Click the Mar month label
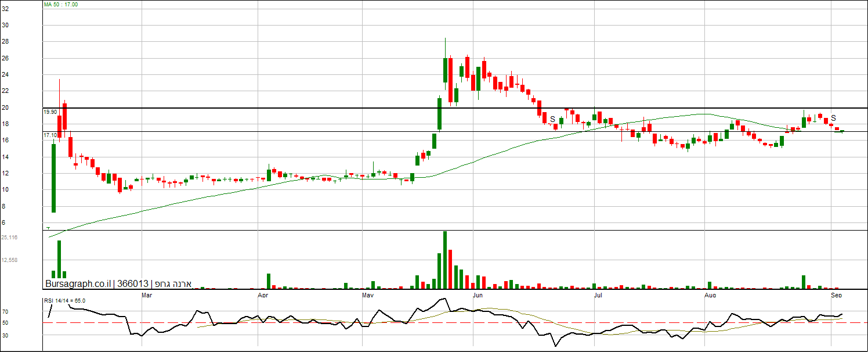The width and height of the screenshot is (868, 352). 147,295
